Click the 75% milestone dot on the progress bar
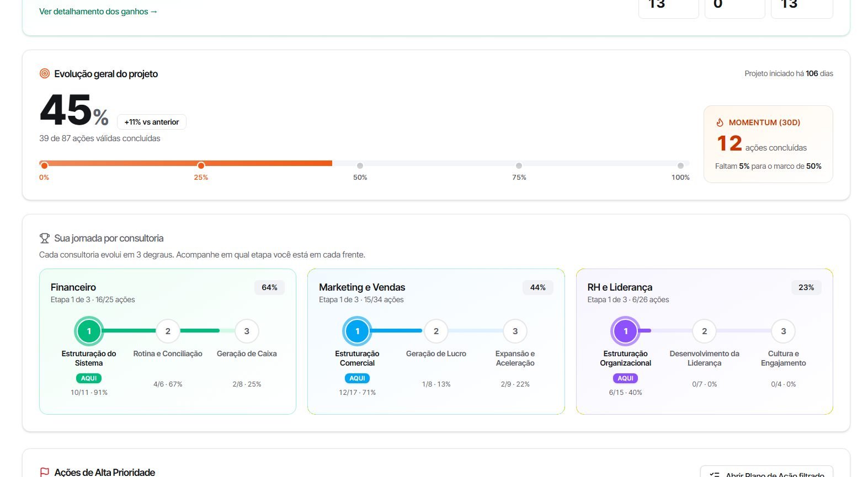The width and height of the screenshot is (868, 477). 519,165
